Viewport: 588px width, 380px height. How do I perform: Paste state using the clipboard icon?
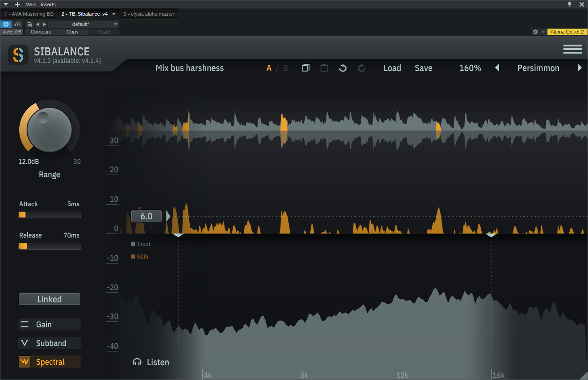pyautogui.click(x=324, y=68)
